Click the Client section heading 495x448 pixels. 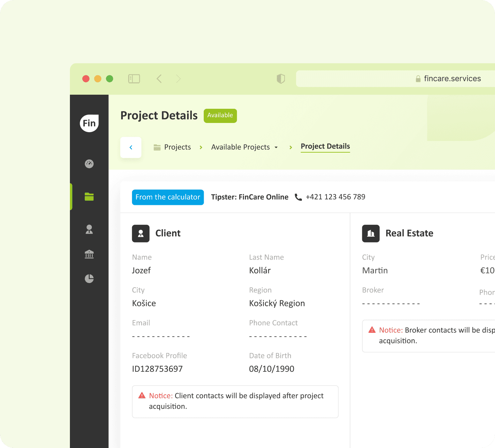[x=168, y=234]
